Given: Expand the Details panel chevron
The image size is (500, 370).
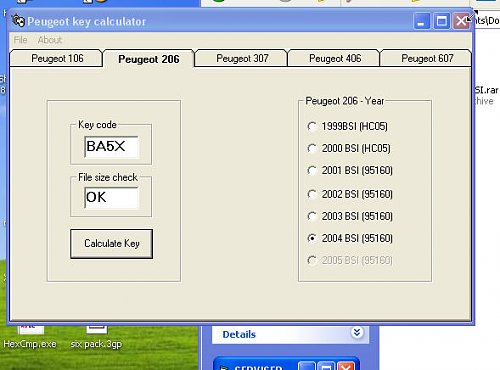Looking at the screenshot, I should click(x=357, y=333).
